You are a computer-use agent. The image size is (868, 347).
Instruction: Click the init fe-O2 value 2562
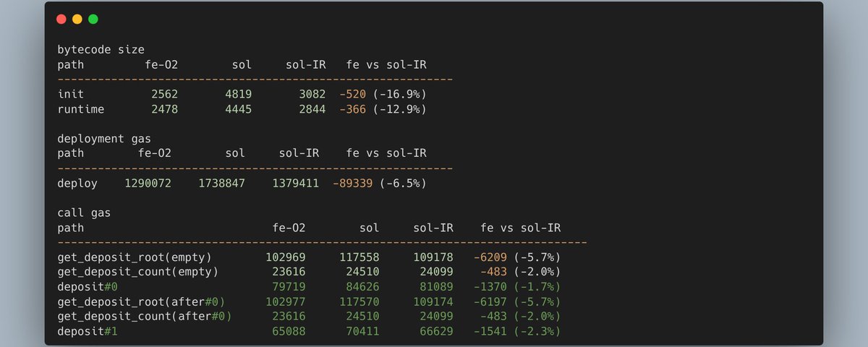click(x=164, y=95)
